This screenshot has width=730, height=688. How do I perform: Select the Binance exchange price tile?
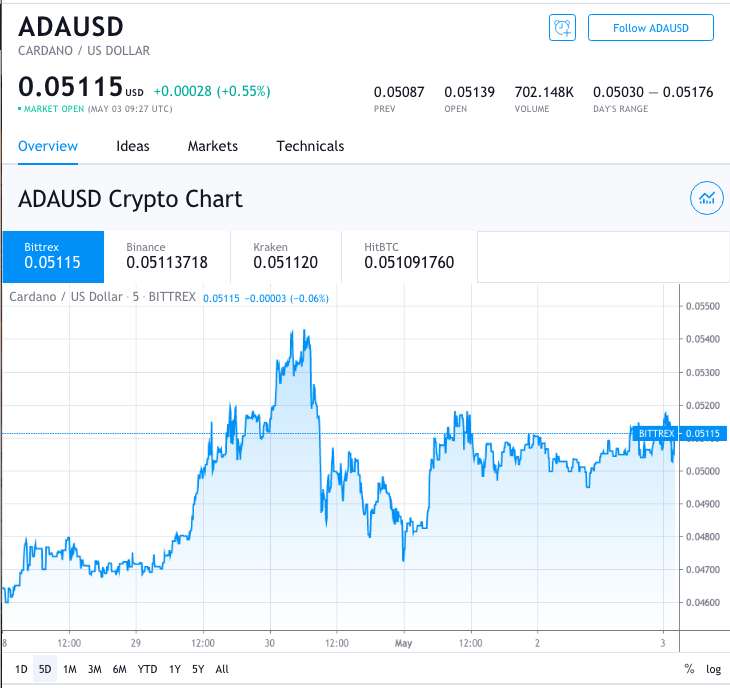[167, 257]
